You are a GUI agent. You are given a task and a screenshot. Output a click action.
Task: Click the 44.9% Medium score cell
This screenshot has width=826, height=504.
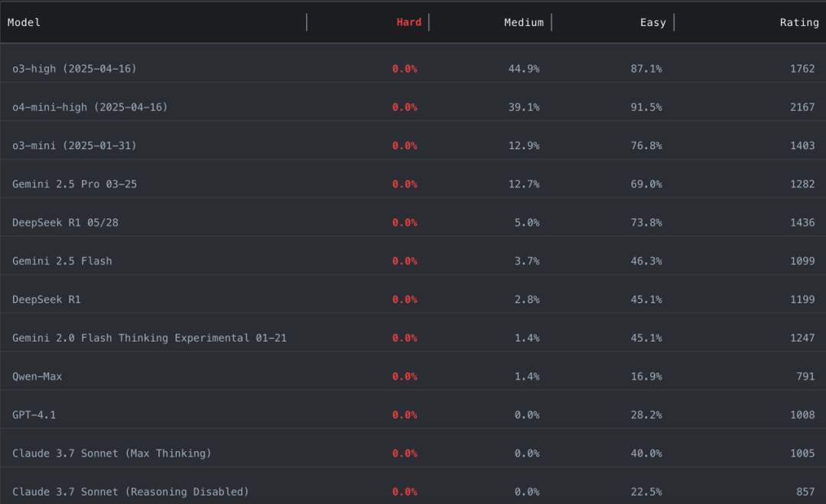(x=523, y=69)
